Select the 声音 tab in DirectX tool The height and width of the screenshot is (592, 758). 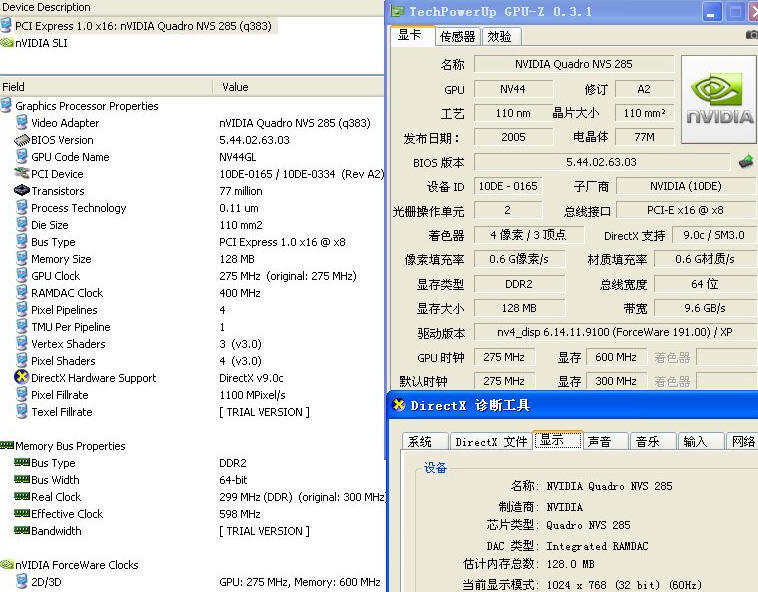click(x=600, y=441)
